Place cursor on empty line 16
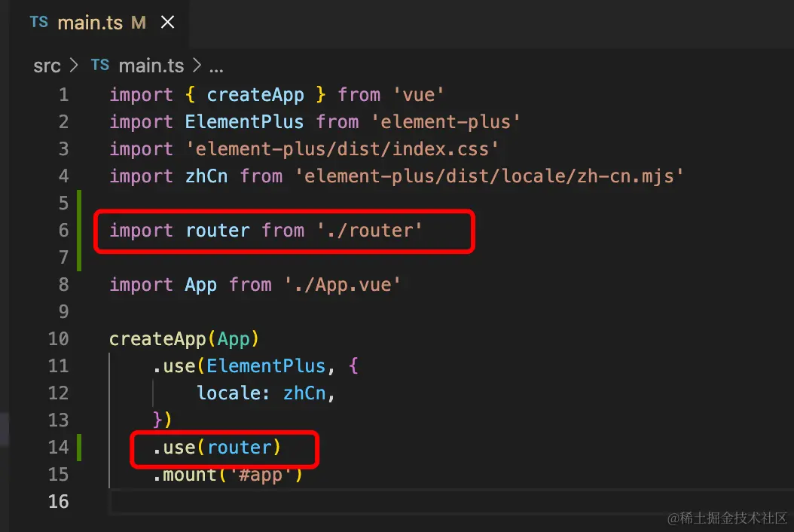The width and height of the screenshot is (794, 532). pyautogui.click(x=450, y=502)
